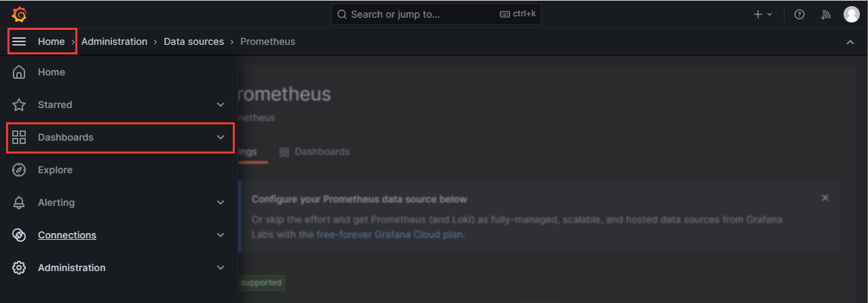Expand the Connections section chevron

(221, 235)
